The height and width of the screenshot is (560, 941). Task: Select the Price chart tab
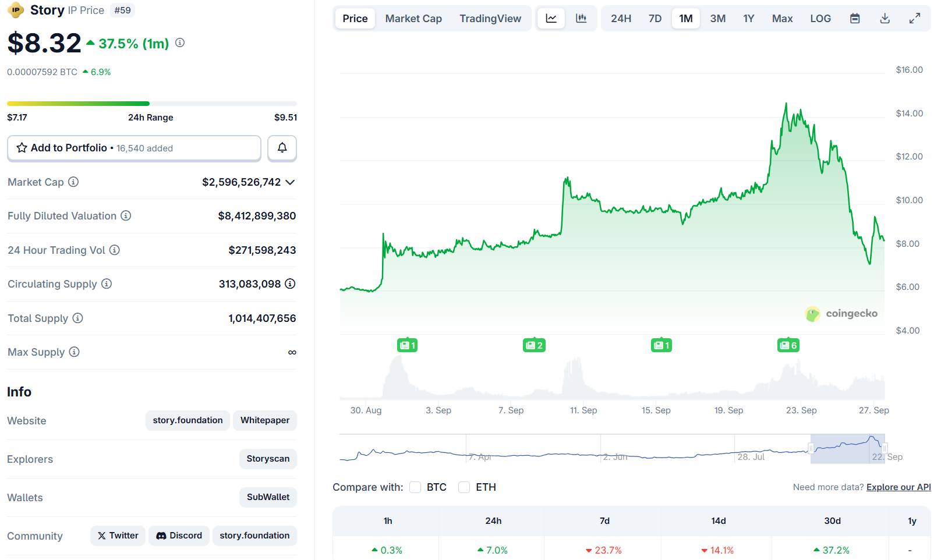pyautogui.click(x=355, y=19)
